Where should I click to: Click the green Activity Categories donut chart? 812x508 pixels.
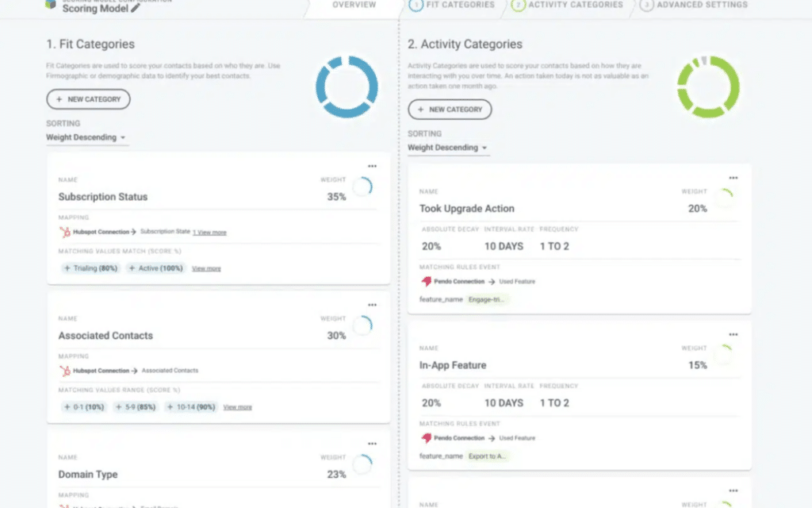[x=708, y=87]
